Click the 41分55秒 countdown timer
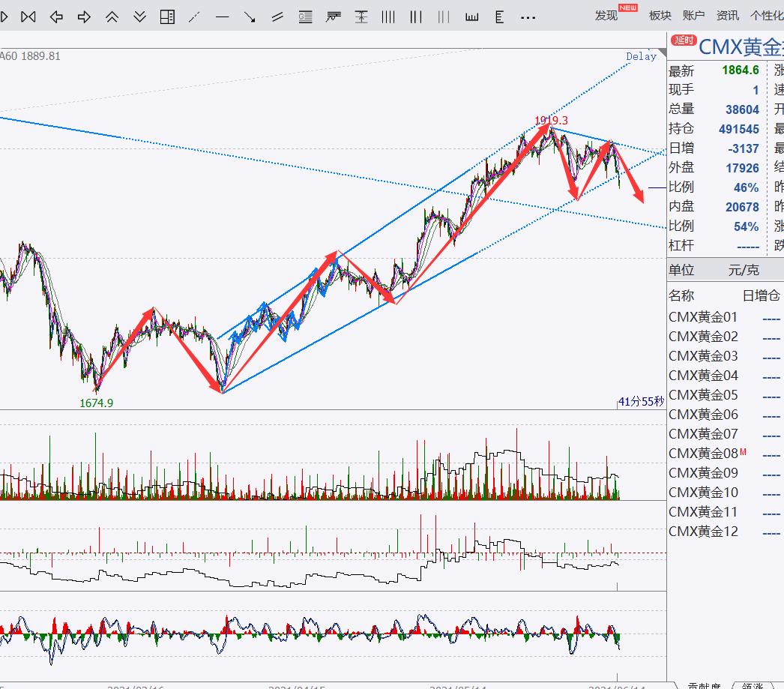784x689 pixels. point(641,402)
